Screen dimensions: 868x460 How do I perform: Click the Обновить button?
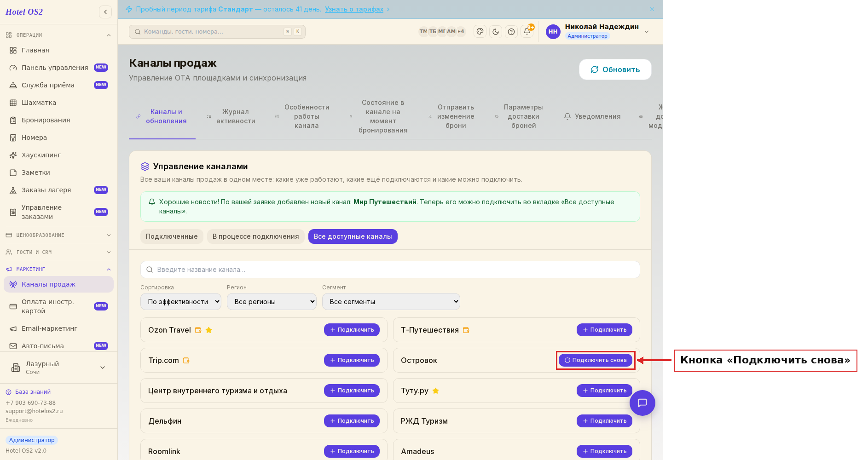coord(615,69)
